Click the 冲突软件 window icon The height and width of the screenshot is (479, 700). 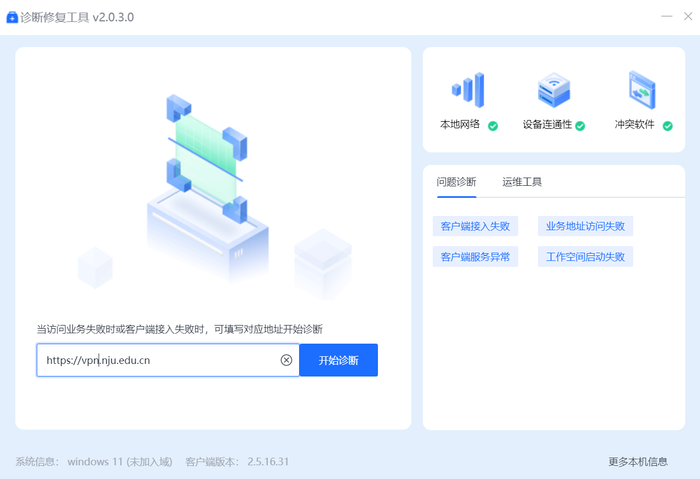pyautogui.click(x=642, y=90)
